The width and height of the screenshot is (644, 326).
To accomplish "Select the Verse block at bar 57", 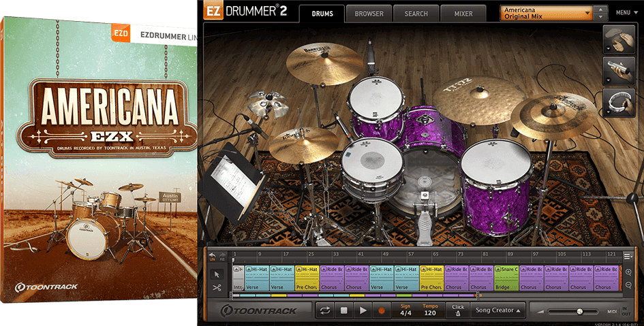I will [x=407, y=278].
